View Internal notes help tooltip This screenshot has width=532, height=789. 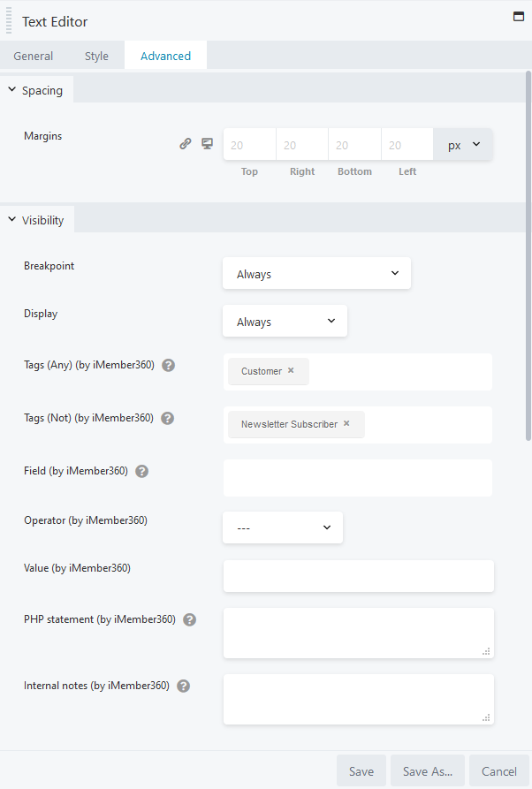(183, 685)
